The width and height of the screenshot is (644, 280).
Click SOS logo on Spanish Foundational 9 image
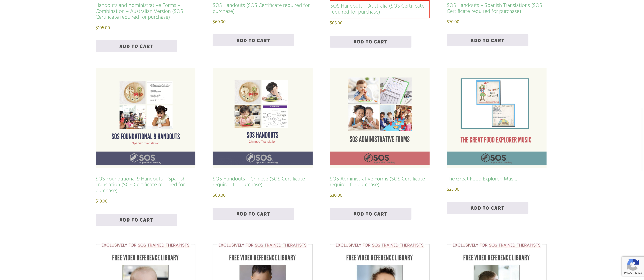click(145, 158)
